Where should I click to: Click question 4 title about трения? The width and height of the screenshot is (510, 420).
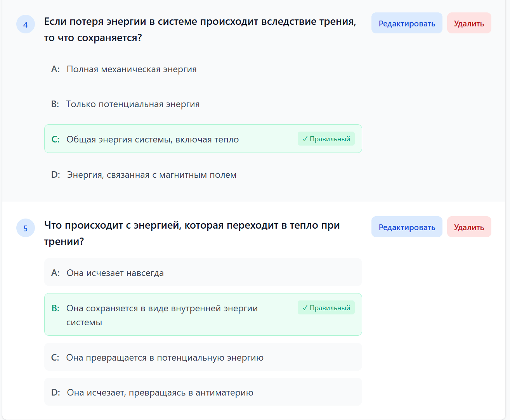point(200,30)
